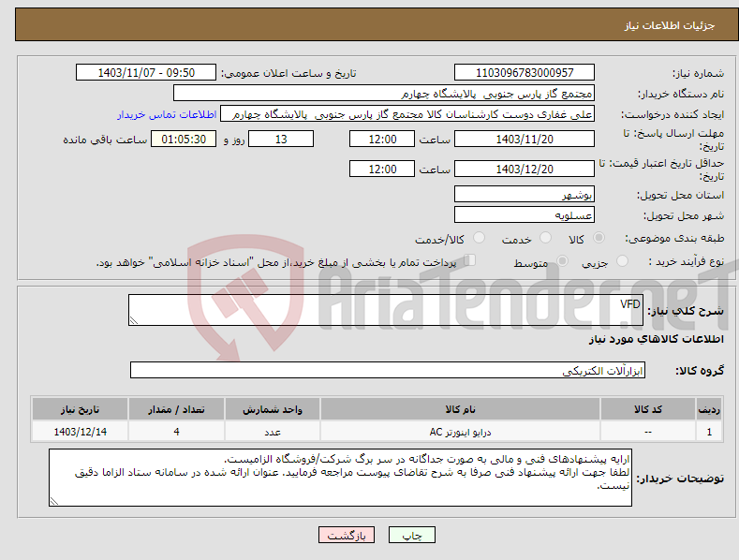
Task: Click the چاپ (print) button
Action: pos(411,535)
